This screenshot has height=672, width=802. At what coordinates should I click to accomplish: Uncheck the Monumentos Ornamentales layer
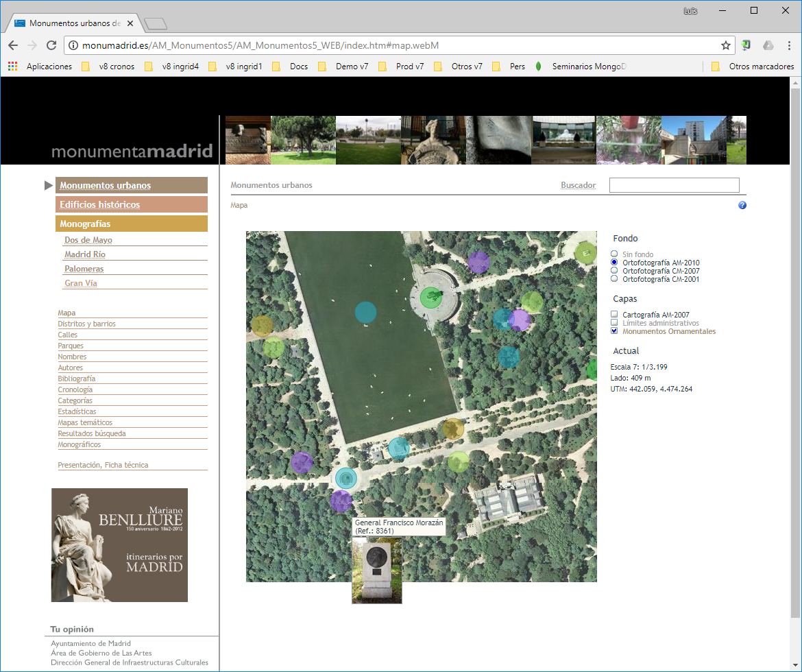614,331
